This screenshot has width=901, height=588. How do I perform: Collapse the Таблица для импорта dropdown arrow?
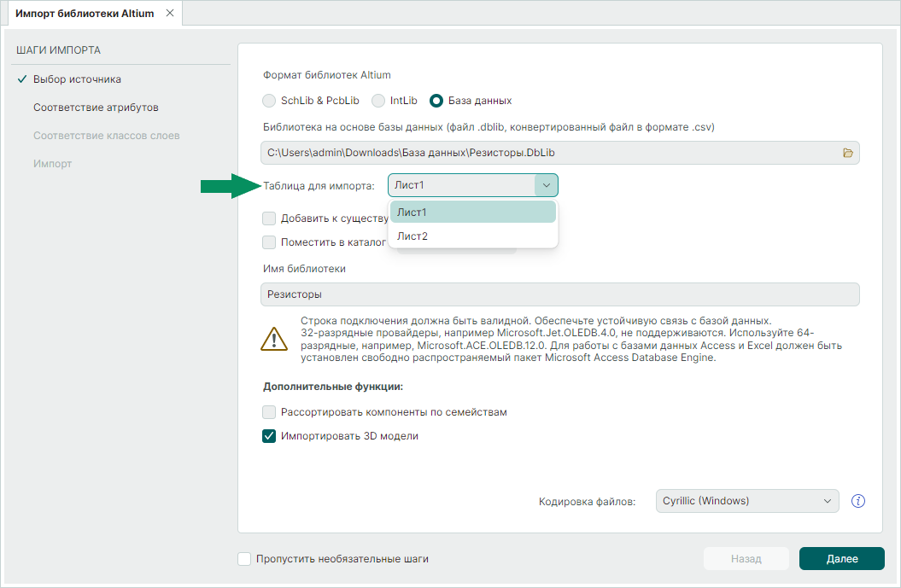pyautogui.click(x=546, y=185)
